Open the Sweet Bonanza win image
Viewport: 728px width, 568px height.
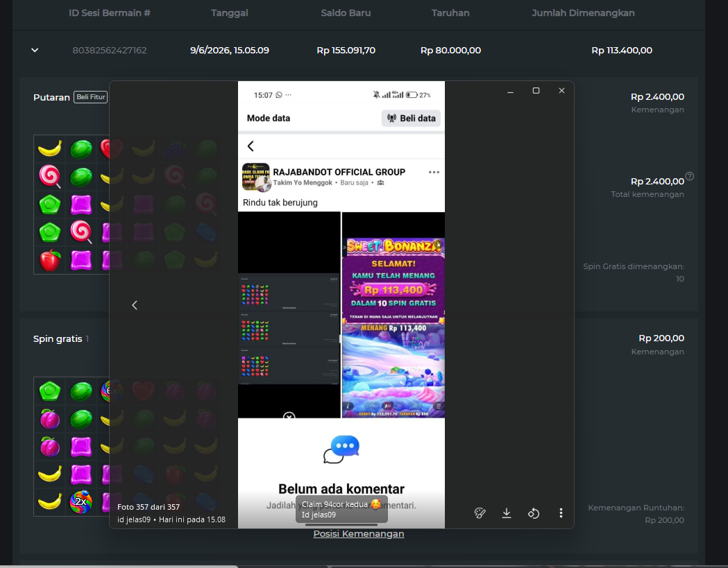(393, 315)
